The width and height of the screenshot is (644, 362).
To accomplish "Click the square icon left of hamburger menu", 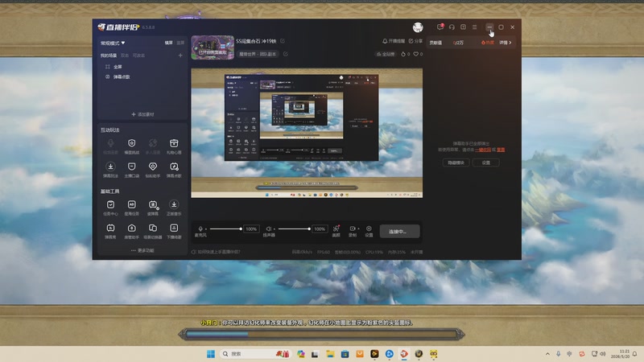I will click(463, 27).
